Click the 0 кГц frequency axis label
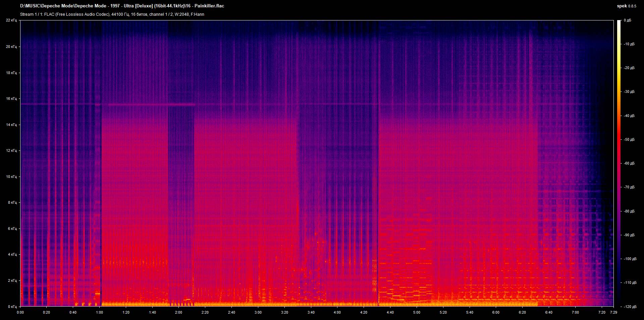 (x=12, y=307)
